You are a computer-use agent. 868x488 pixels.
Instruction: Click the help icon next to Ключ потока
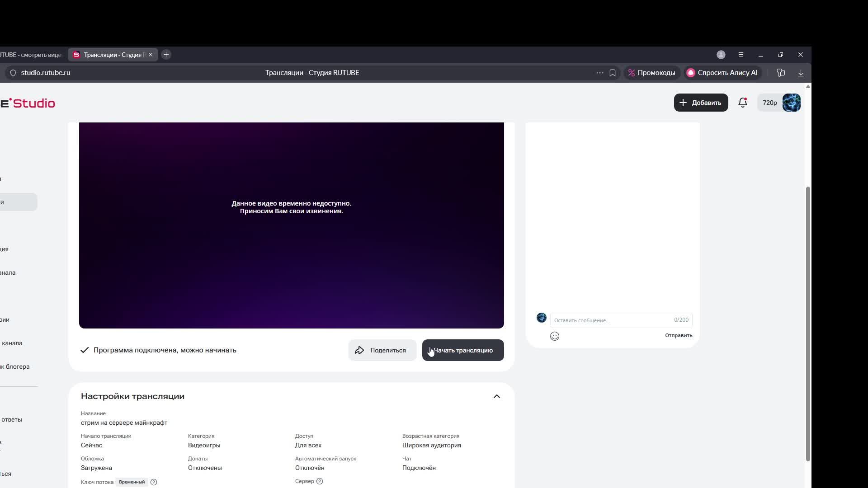(154, 482)
